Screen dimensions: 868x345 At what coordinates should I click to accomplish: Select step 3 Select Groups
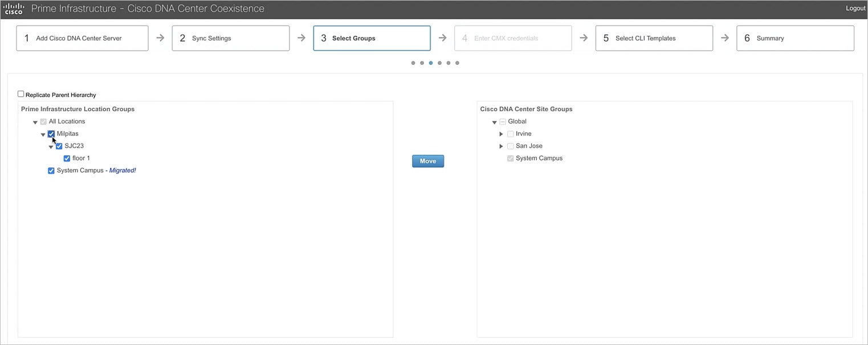(372, 38)
